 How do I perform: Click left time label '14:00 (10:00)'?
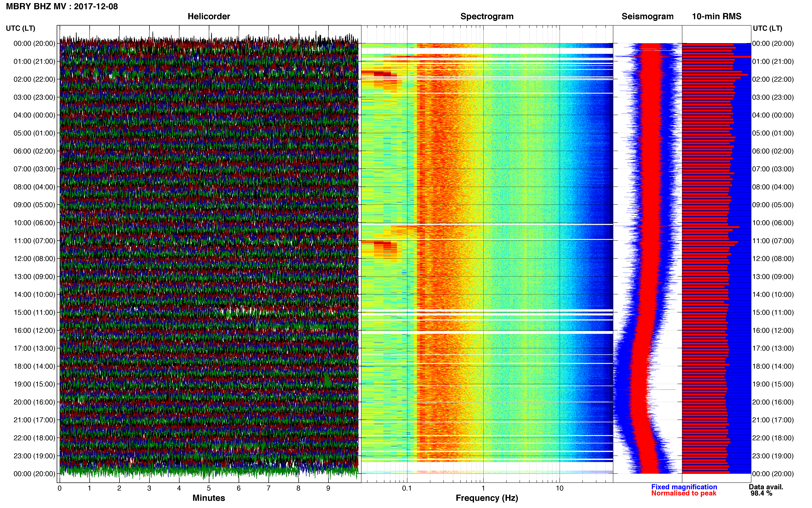[x=34, y=295]
